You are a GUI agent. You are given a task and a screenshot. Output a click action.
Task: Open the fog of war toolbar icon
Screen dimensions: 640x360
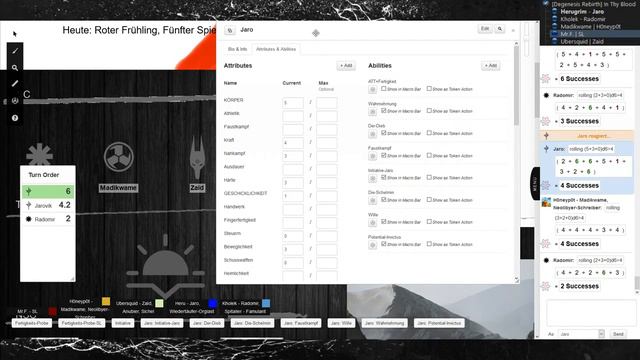[x=15, y=101]
